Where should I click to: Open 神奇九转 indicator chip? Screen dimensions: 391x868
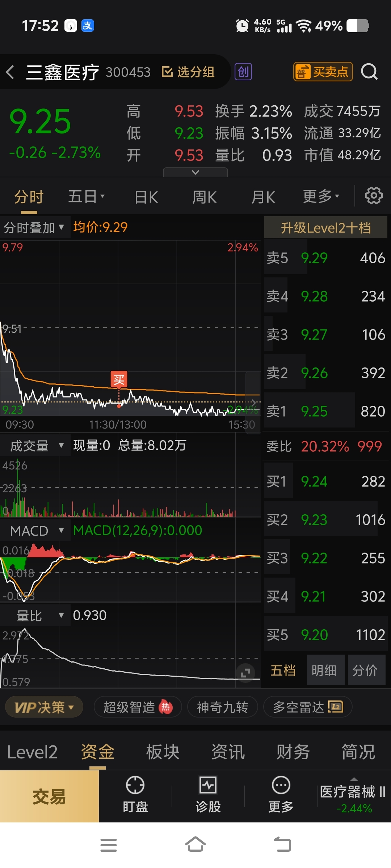222,707
